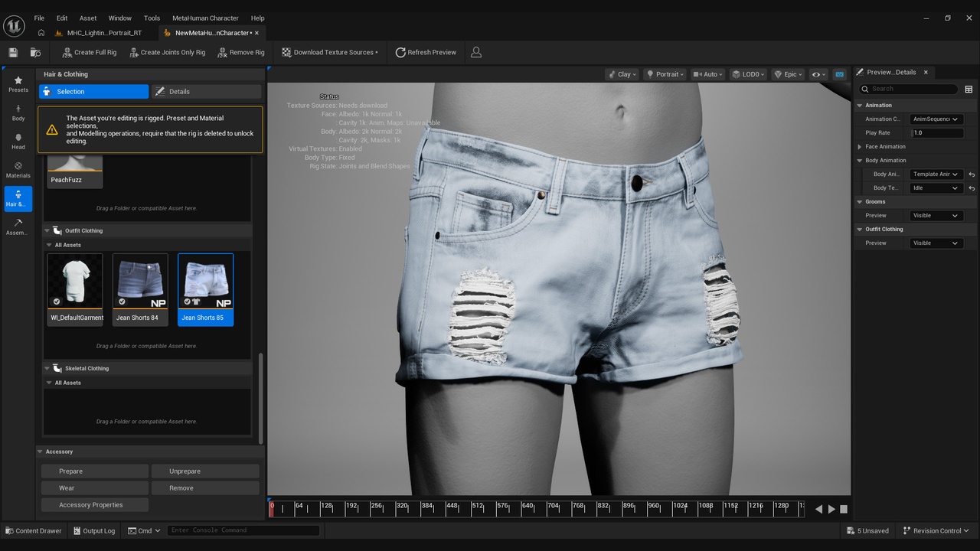Image resolution: width=980 pixels, height=551 pixels.
Task: Select the Jean Shorts 85 thumbnail
Action: 206,289
